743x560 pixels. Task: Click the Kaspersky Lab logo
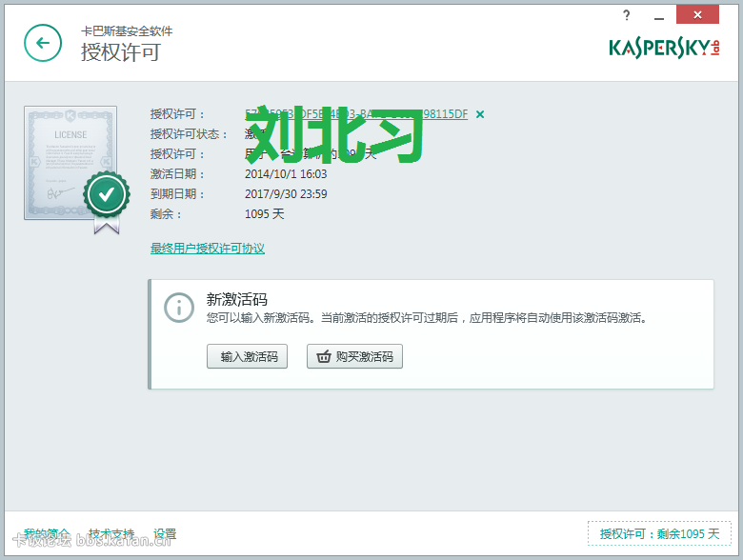(x=664, y=49)
